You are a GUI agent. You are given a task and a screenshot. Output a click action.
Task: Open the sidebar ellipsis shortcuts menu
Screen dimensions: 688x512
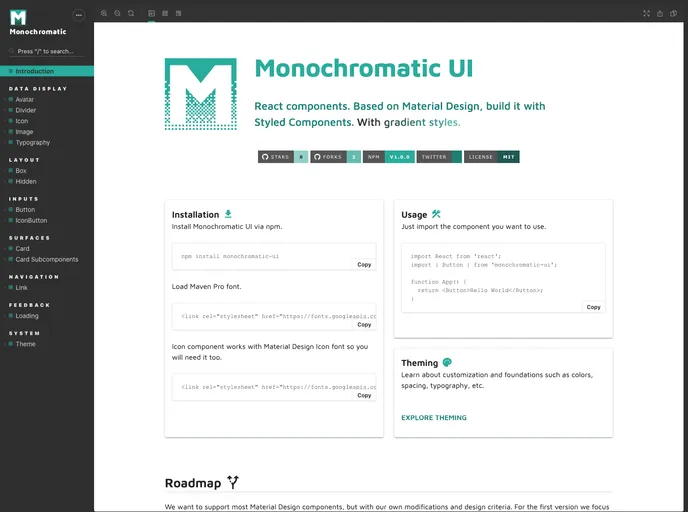(79, 15)
